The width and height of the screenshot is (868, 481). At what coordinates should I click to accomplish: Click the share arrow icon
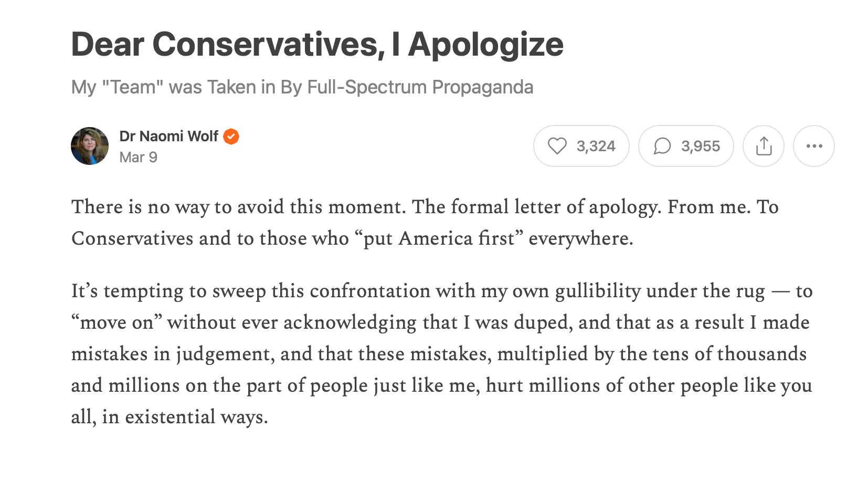(x=764, y=146)
